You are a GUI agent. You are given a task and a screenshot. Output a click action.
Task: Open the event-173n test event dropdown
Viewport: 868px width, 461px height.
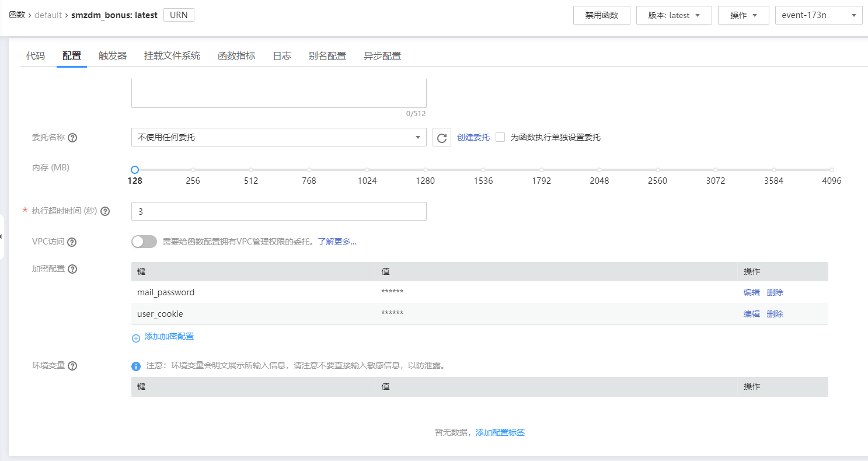(819, 15)
